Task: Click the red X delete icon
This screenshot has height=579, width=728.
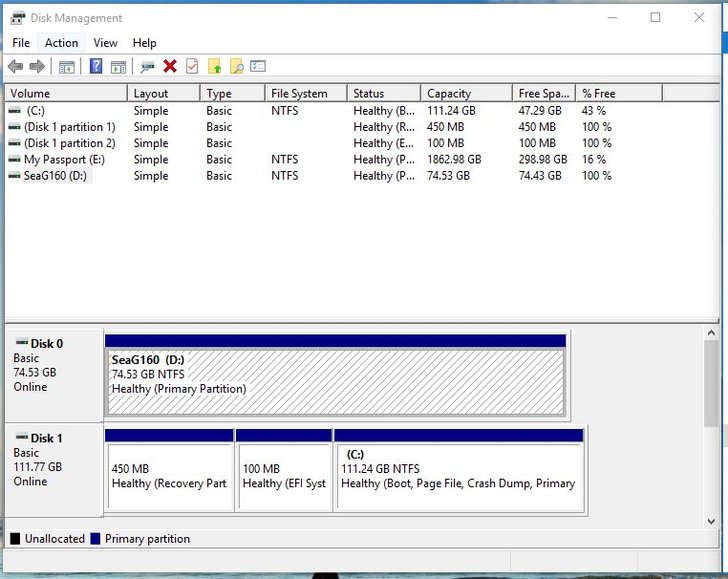Action: click(x=170, y=66)
